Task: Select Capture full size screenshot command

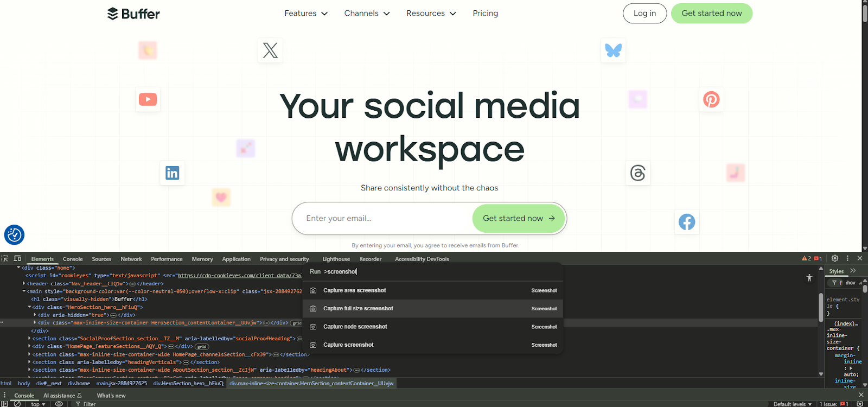Action: 358,309
